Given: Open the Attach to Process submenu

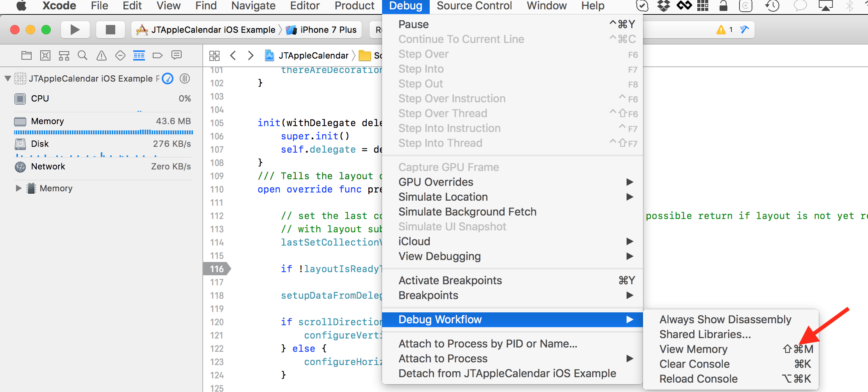Looking at the screenshot, I should coord(513,358).
